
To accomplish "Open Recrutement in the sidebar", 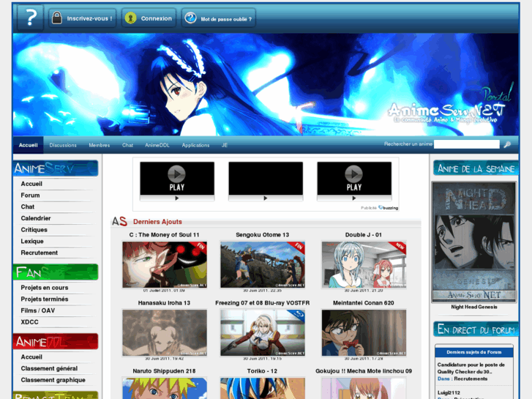I will 39,253.
